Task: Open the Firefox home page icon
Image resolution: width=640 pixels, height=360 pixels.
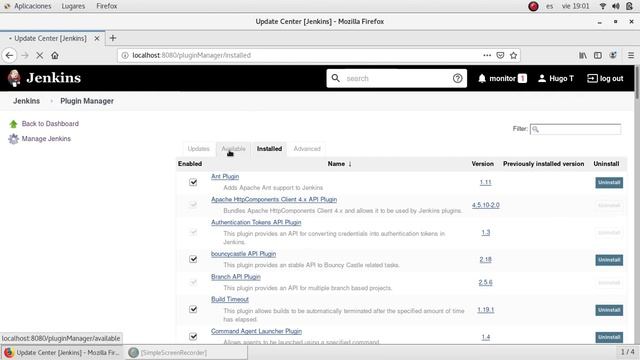Action: [x=55, y=55]
